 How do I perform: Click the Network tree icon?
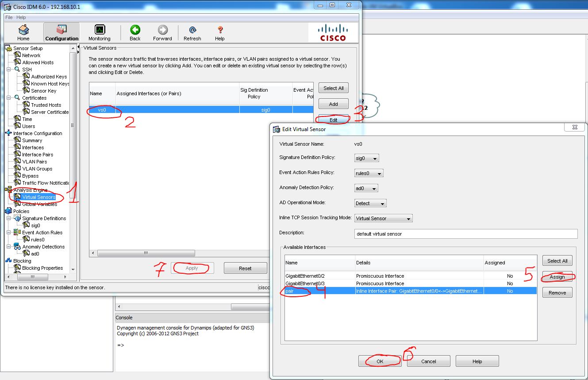18,55
